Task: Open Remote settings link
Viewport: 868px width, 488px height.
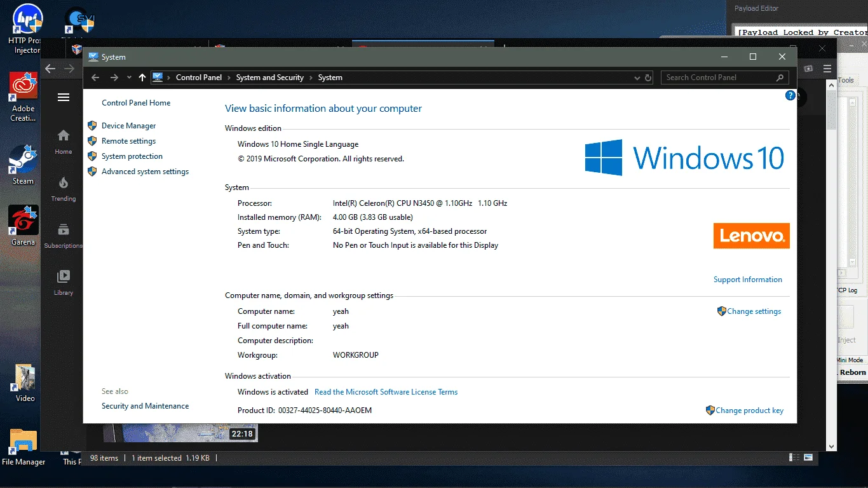Action: tap(128, 141)
